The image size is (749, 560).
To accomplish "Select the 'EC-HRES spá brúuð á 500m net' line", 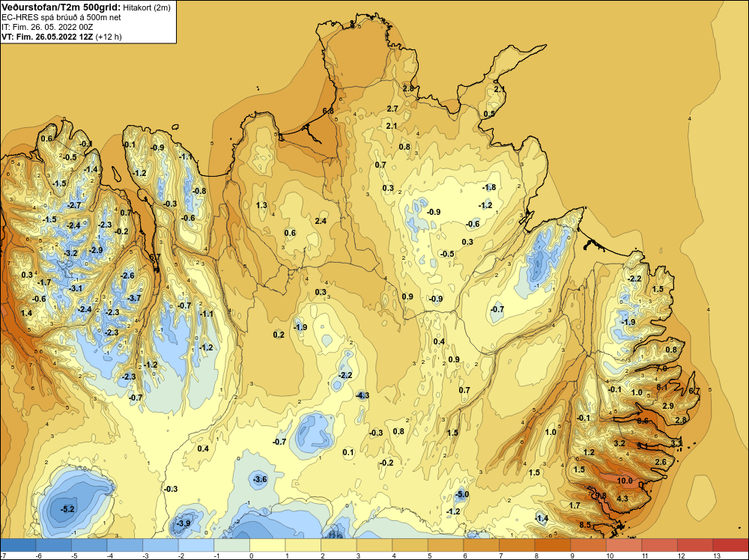I will 61,17.
